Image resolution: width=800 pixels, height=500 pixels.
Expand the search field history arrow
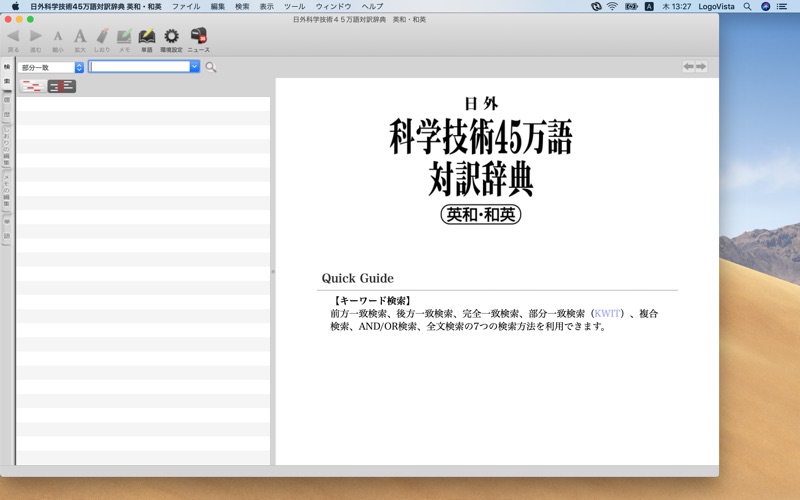coord(194,66)
